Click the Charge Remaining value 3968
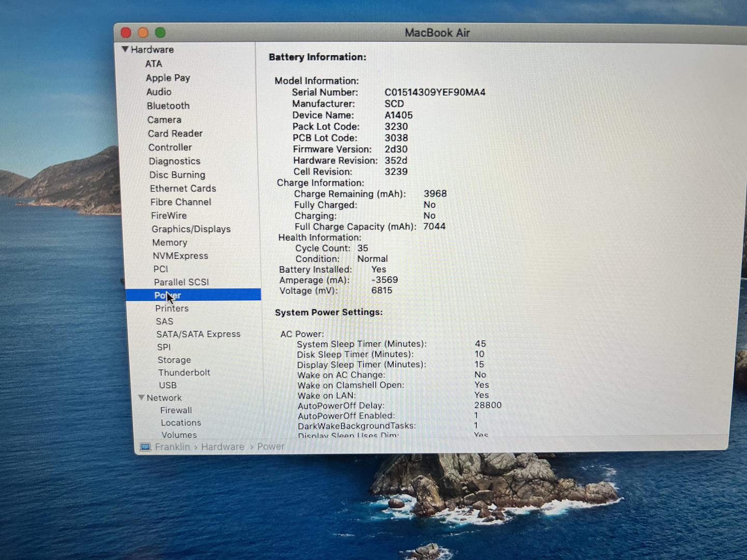Screen dimensions: 747x560 [435, 194]
